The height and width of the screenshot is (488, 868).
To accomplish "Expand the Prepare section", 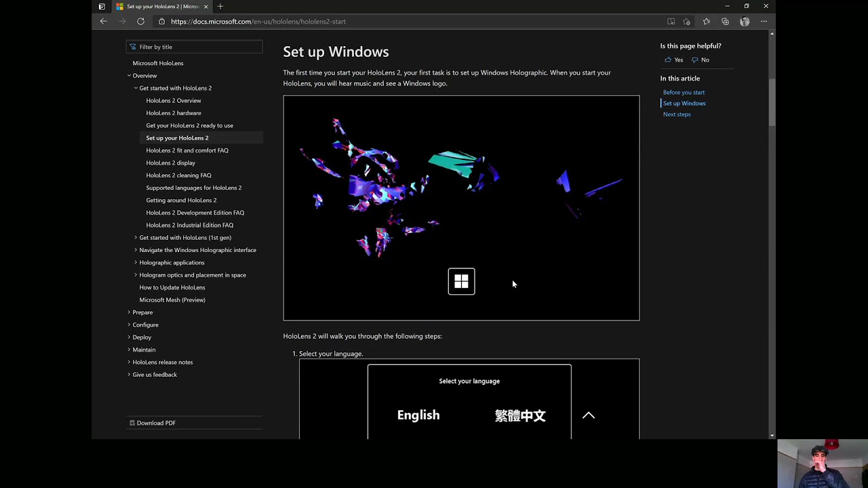I will pos(129,312).
